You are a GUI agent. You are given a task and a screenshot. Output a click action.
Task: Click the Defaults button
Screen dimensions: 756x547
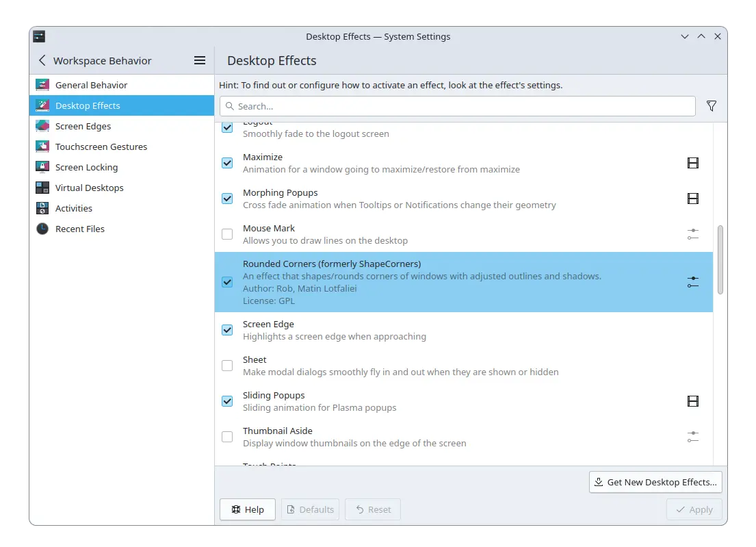point(311,509)
